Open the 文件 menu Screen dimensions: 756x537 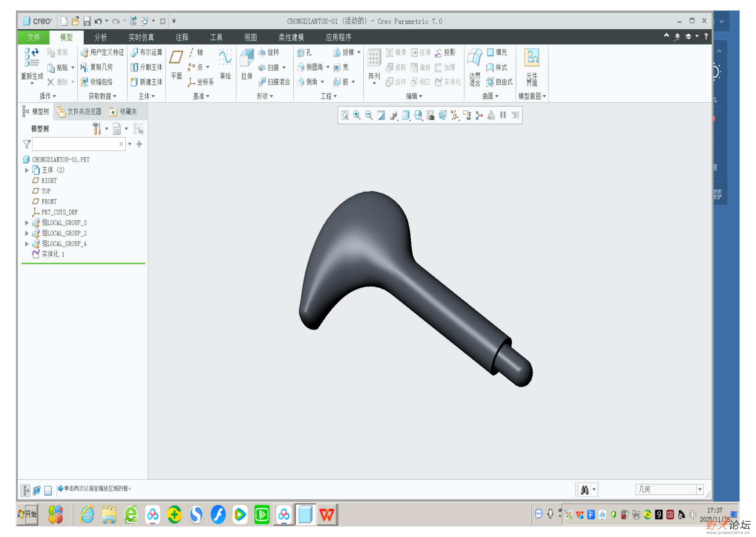[x=33, y=37]
